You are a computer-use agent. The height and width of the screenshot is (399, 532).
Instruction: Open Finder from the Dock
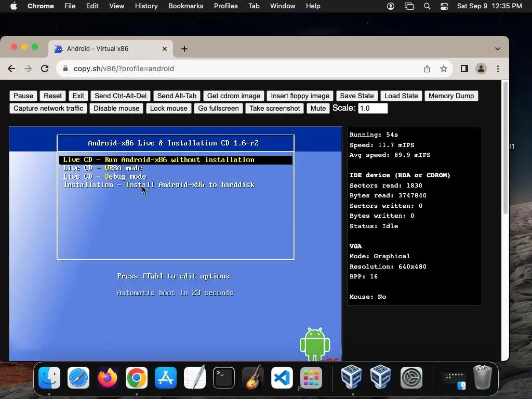pos(49,378)
